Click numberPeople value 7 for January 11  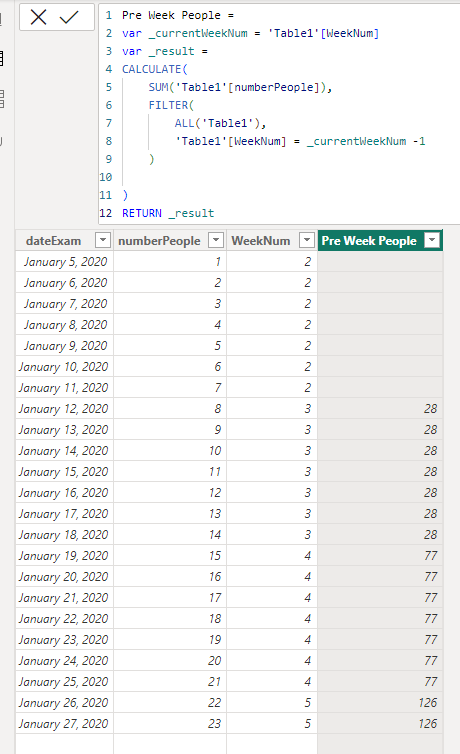pyautogui.click(x=170, y=388)
